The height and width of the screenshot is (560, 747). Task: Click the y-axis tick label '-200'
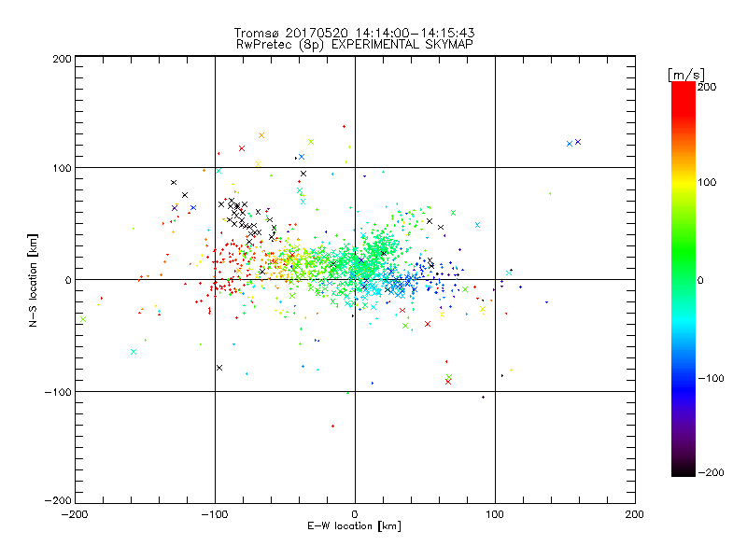coord(58,500)
